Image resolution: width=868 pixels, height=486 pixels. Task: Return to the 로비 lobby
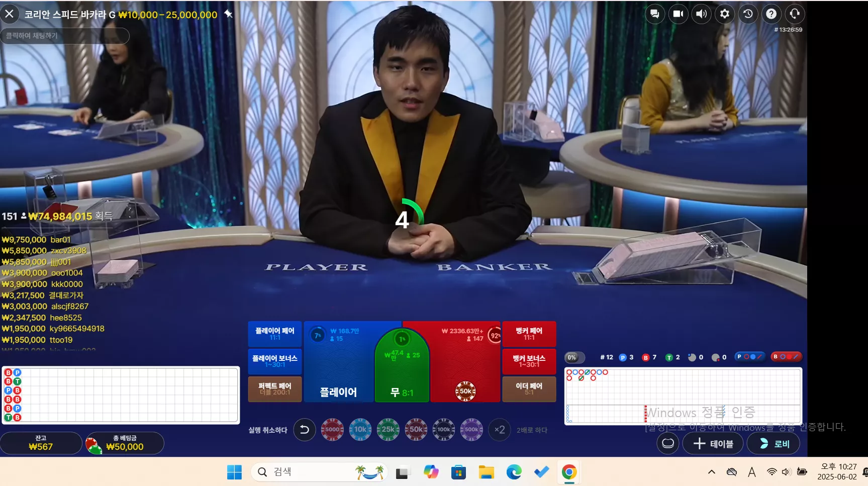[x=774, y=443]
